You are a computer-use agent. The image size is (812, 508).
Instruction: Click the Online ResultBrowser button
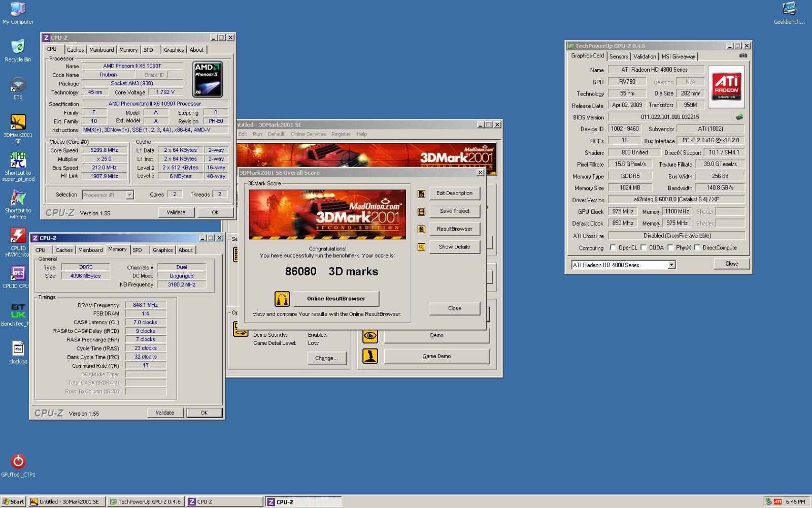point(336,299)
